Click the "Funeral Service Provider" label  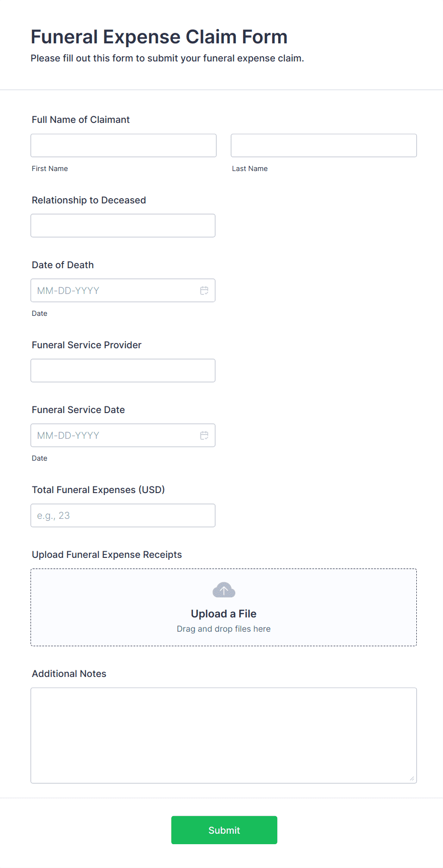pos(87,345)
